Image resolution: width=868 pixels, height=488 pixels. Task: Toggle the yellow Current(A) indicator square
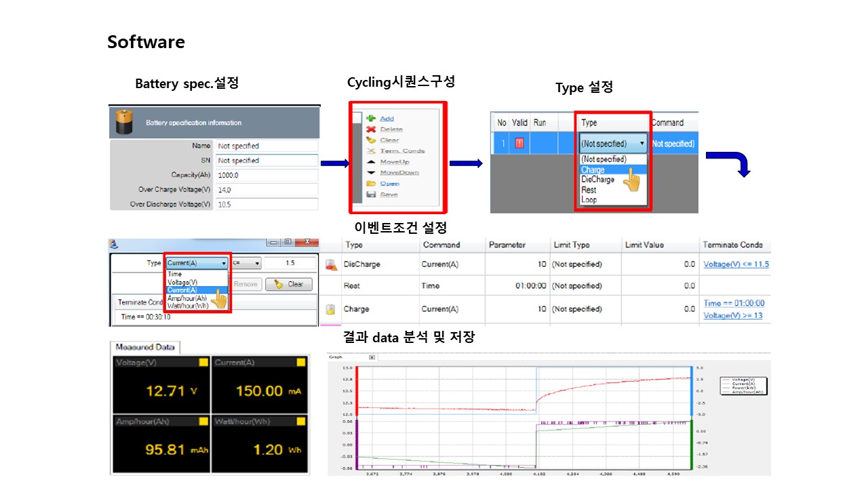click(300, 363)
